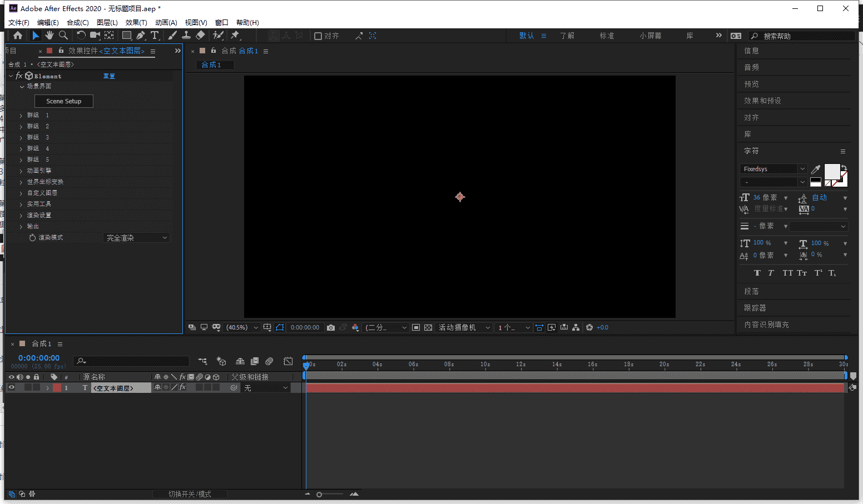This screenshot has height=504, width=863.
Task: Select the Zoom magnifier tool
Action: (x=63, y=36)
